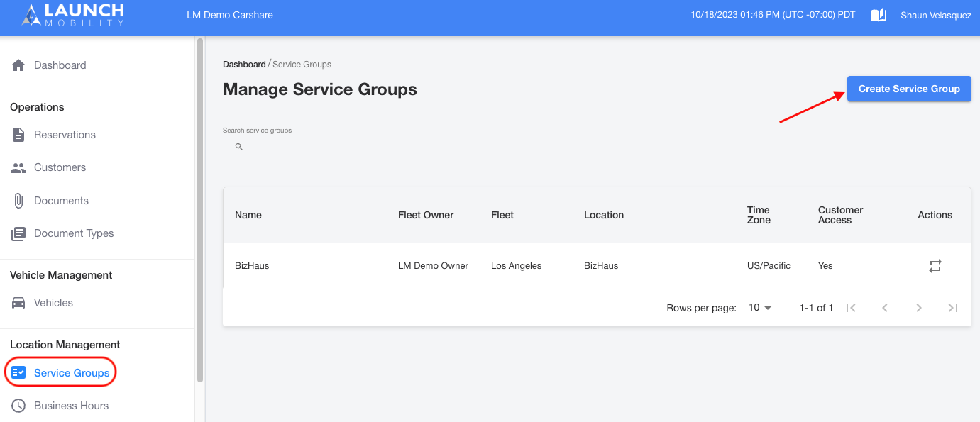The height and width of the screenshot is (422, 980).
Task: Click the Actions column header
Action: 935,215
